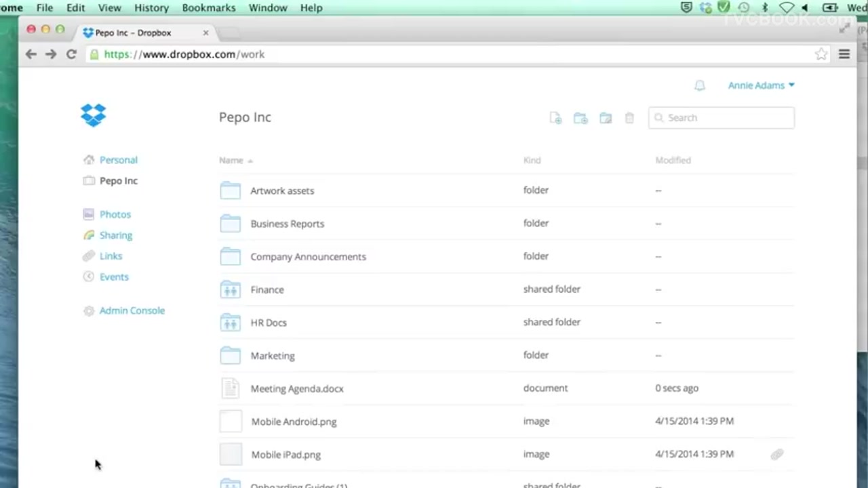The width and height of the screenshot is (868, 488).
Task: Open the File menu
Action: [45, 7]
